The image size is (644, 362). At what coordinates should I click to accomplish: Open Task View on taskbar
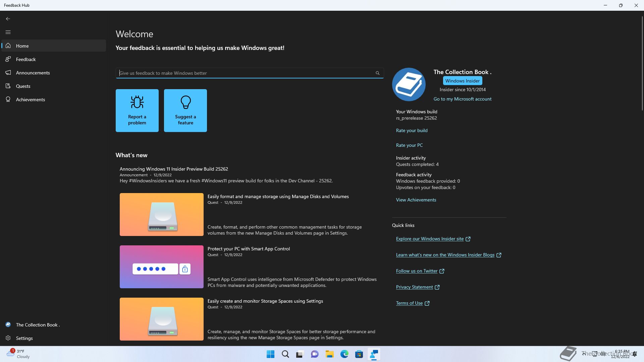300,354
